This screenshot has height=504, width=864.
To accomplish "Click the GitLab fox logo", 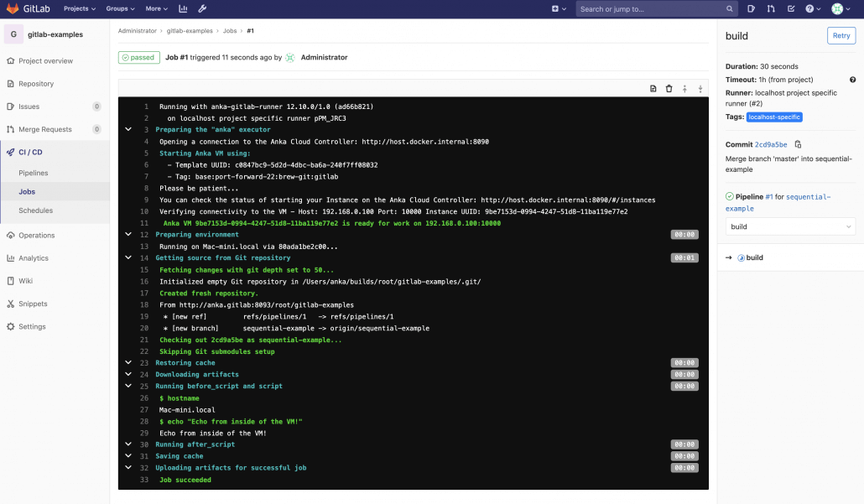I will click(x=12, y=9).
